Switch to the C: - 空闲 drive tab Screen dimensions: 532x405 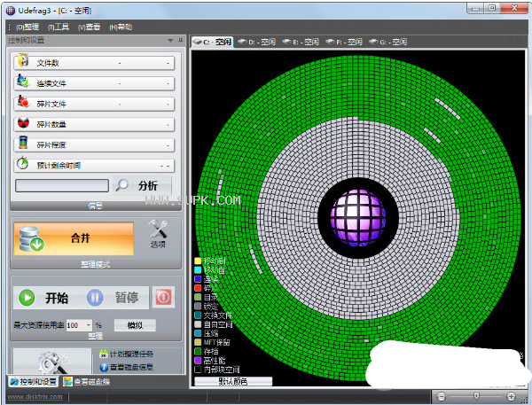(x=212, y=42)
